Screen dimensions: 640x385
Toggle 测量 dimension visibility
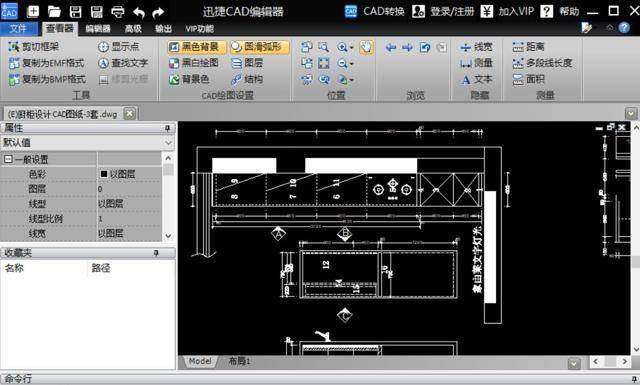pos(476,63)
